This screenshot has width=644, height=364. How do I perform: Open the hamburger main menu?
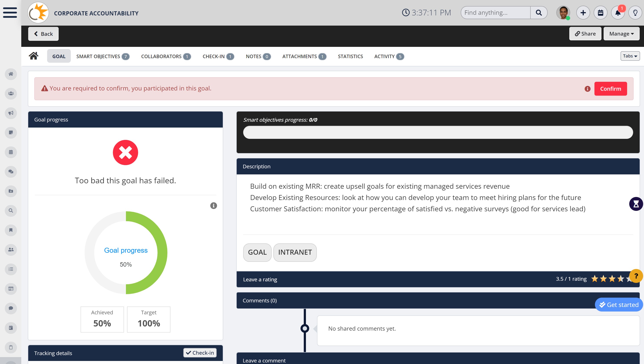point(10,13)
